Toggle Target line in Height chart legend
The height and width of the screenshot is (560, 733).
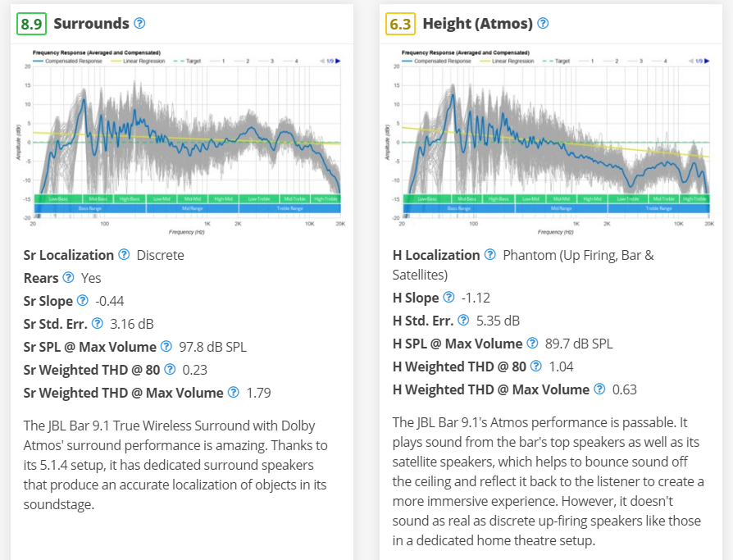[558, 61]
